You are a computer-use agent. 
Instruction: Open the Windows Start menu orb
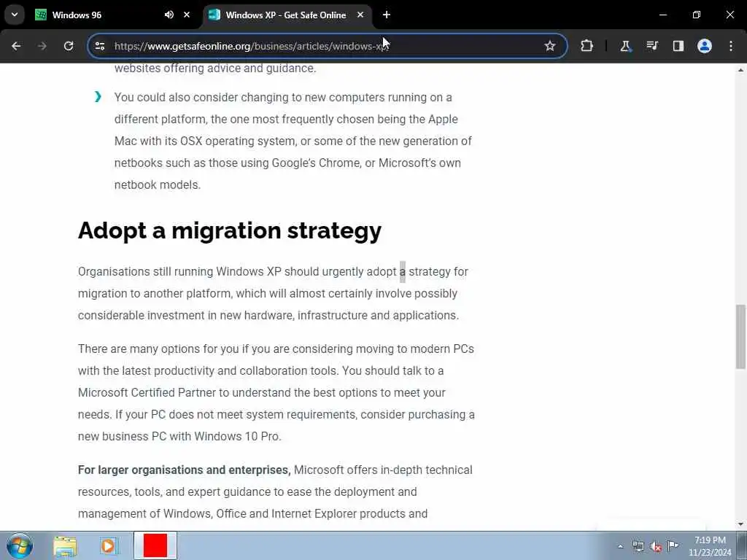(20, 545)
